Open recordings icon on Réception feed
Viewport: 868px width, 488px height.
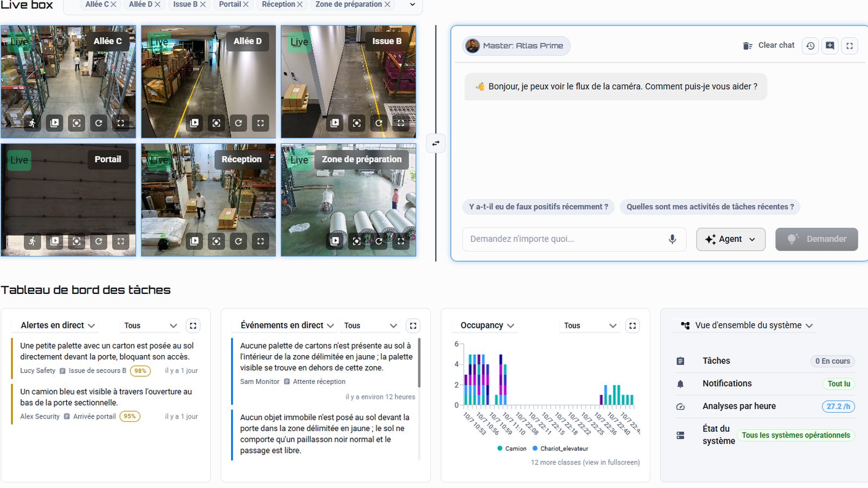(195, 241)
